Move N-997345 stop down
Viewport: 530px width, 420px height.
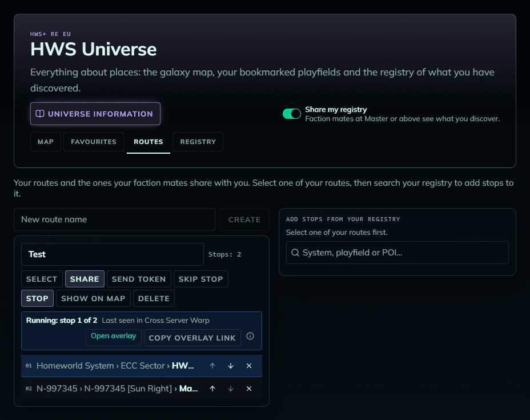click(231, 389)
